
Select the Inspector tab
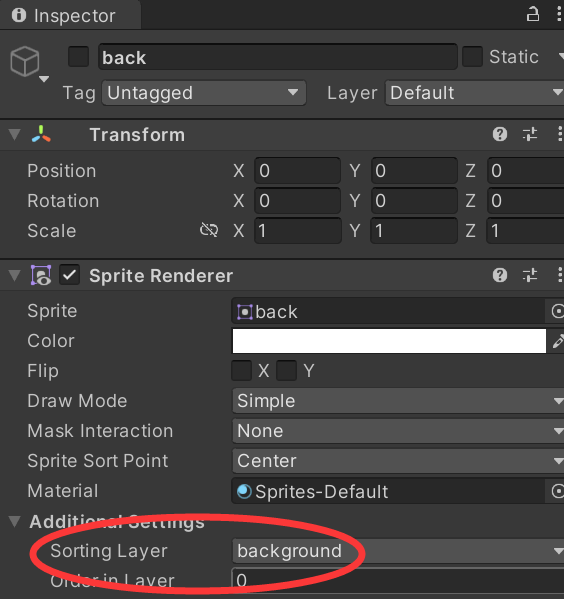[64, 16]
